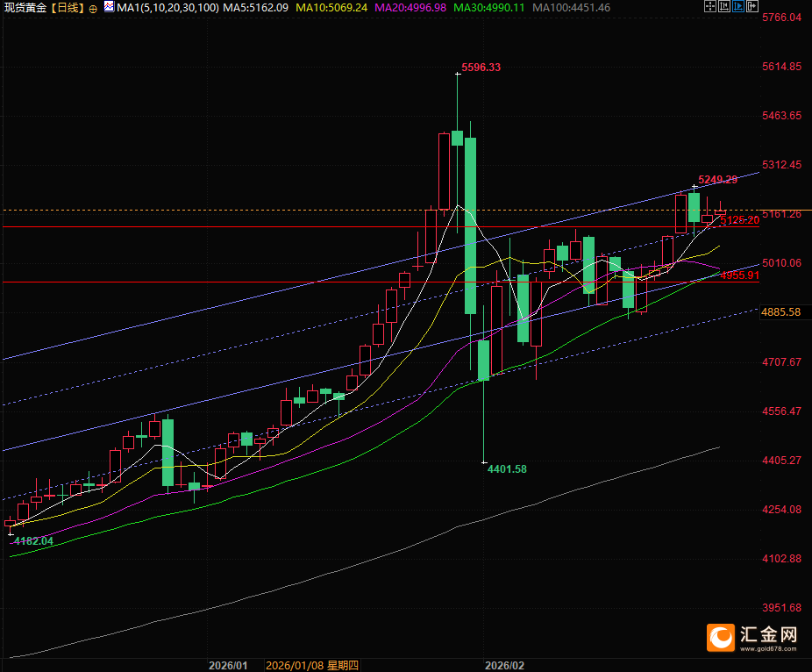
Task: Click the MA5:5162.09 value label
Action: (x=256, y=8)
